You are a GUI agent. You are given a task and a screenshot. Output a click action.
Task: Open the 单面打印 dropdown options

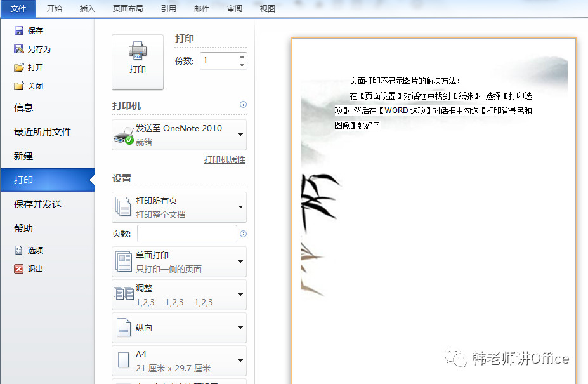(240, 262)
